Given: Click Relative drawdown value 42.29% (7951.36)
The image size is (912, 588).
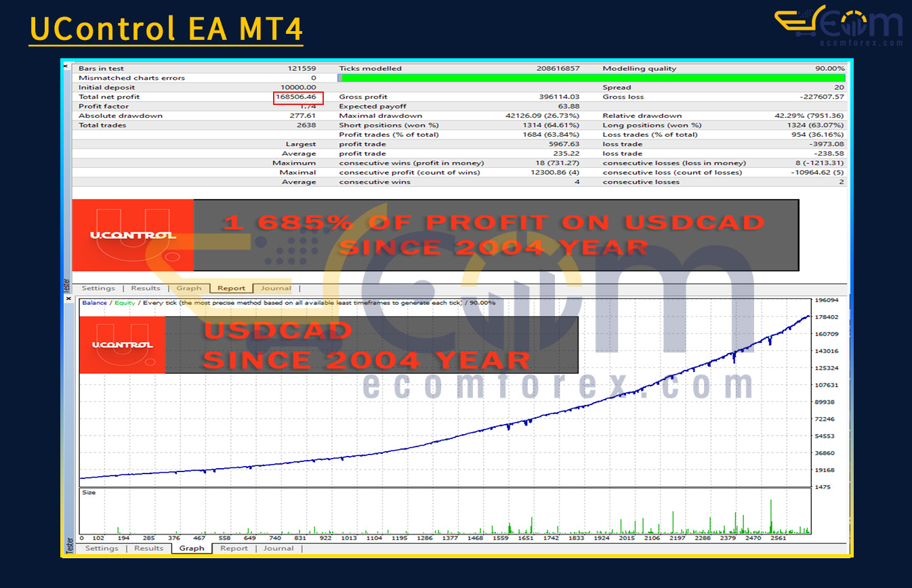Looking at the screenshot, I should pos(810,116).
